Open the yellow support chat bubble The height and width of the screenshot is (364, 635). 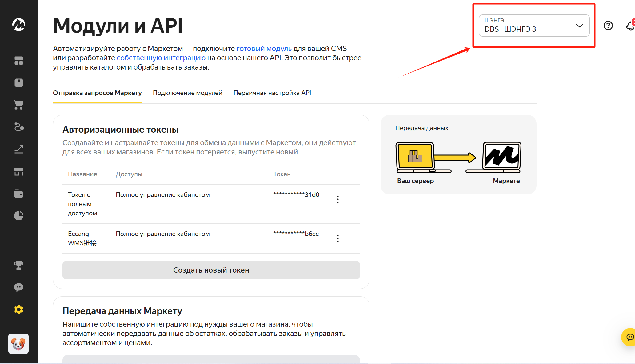click(x=629, y=337)
